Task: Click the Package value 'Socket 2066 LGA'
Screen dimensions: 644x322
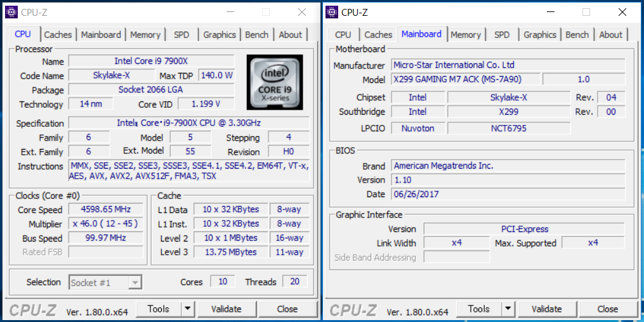Action: pyautogui.click(x=151, y=89)
